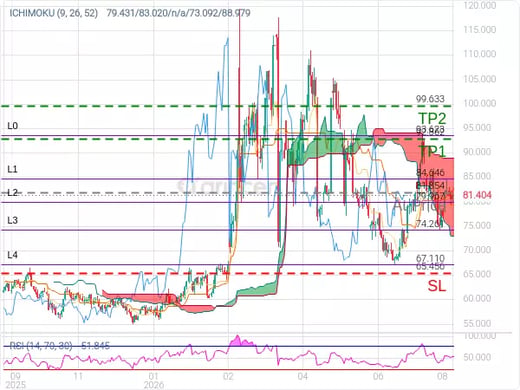Screen dimensions: 520x390
Task: Click the 04 month date axis label
Action: click(302, 376)
